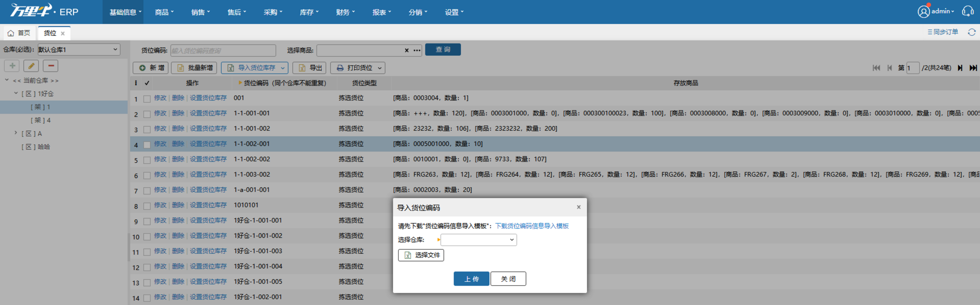Screen dimensions: 980x305
Task: Open the 仓库 dropdown showing 默认仓库1
Action: coord(79,50)
